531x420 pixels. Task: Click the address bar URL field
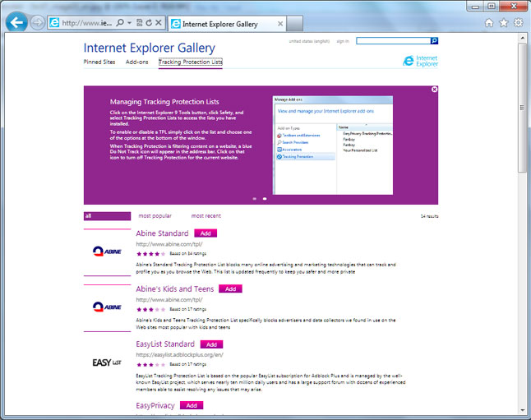point(86,23)
